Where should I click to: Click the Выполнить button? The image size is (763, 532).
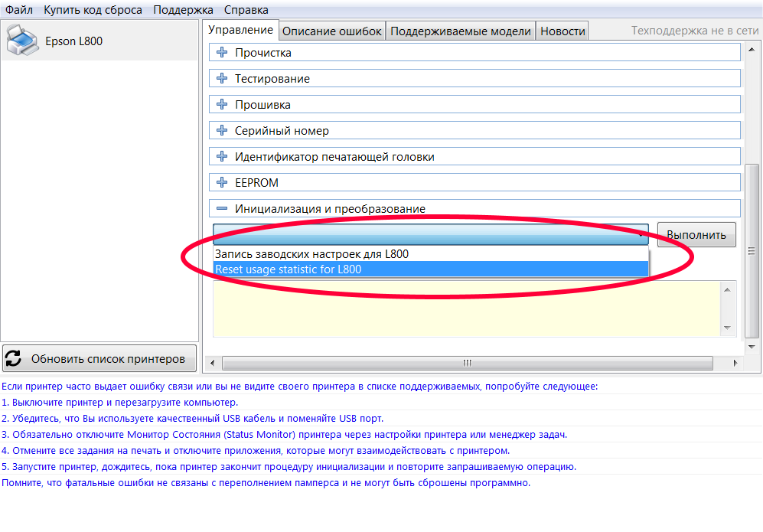696,234
